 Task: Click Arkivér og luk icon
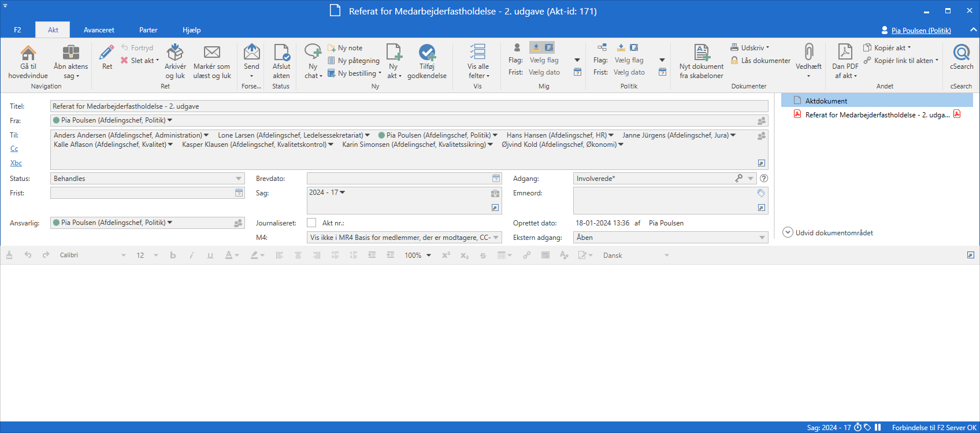(x=175, y=53)
